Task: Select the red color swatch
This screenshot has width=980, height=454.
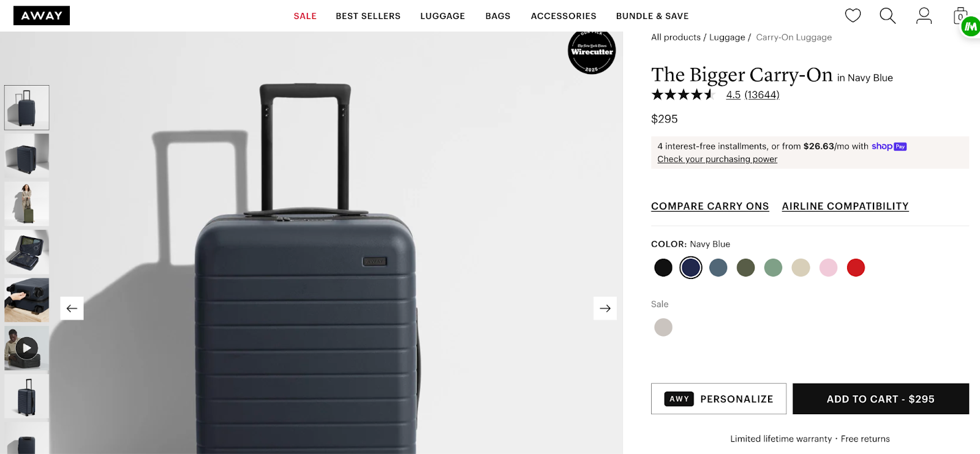Action: 856,267
